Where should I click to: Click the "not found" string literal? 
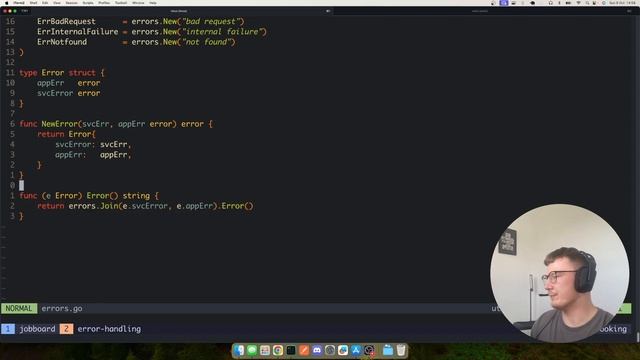(206, 42)
